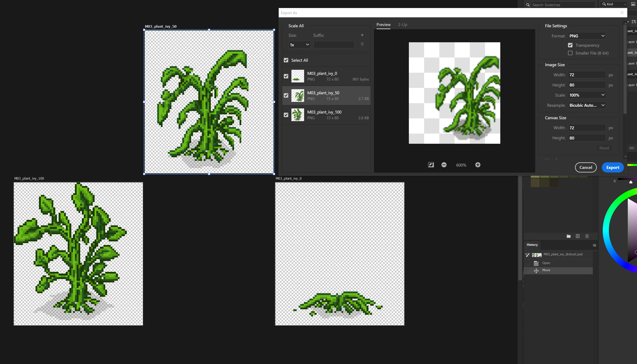
Task: Select the Open history state
Action: [x=546, y=263]
